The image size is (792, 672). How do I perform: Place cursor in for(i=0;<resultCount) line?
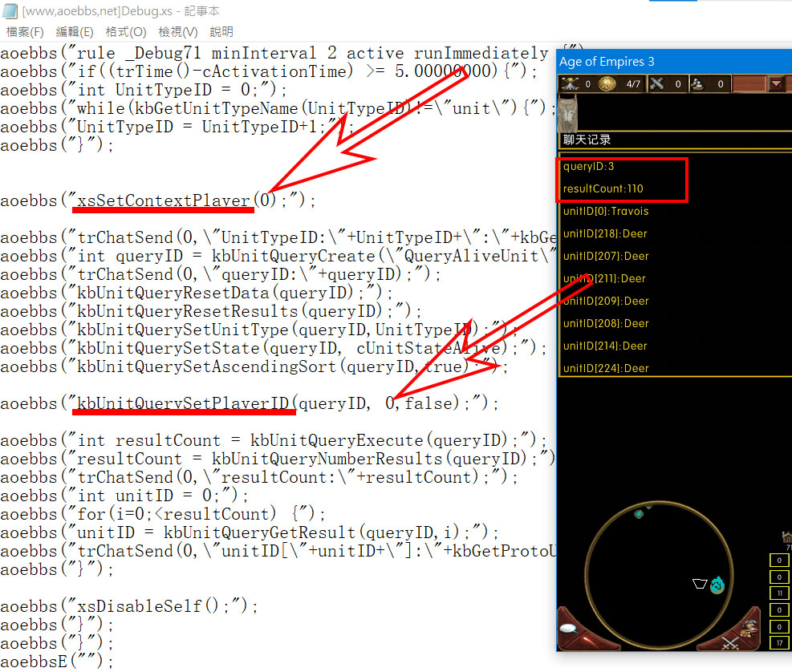[x=163, y=514]
